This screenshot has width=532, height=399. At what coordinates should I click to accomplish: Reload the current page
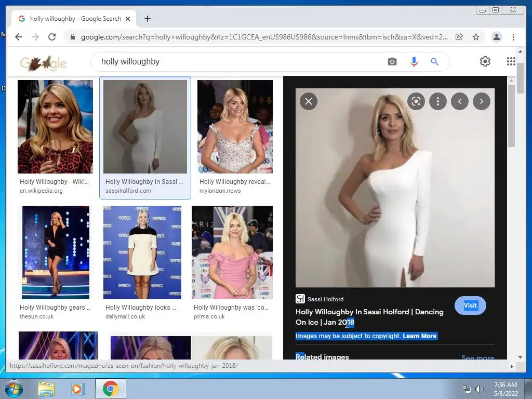(52, 37)
